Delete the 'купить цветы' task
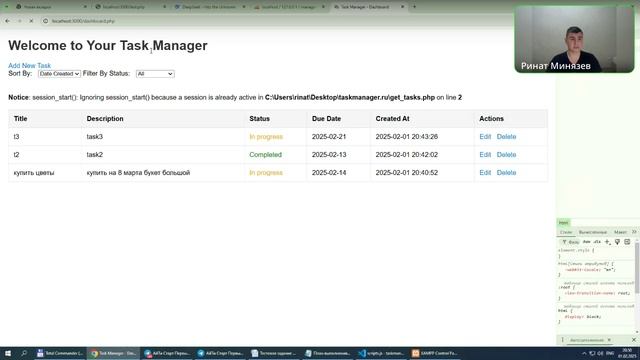Screen dimensions: 640x360 coord(506,173)
